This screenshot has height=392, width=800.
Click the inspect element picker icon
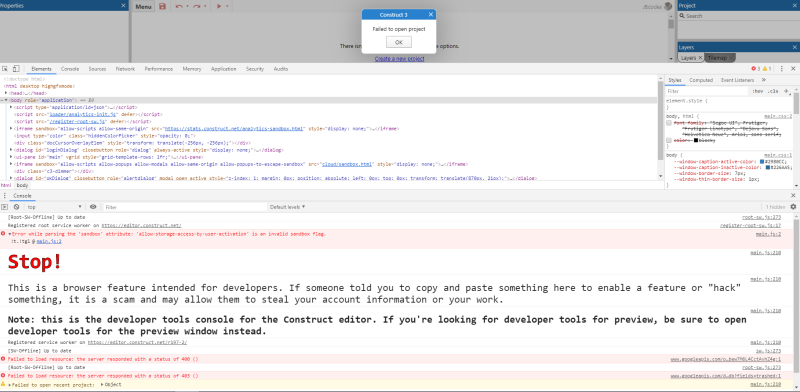(5, 69)
